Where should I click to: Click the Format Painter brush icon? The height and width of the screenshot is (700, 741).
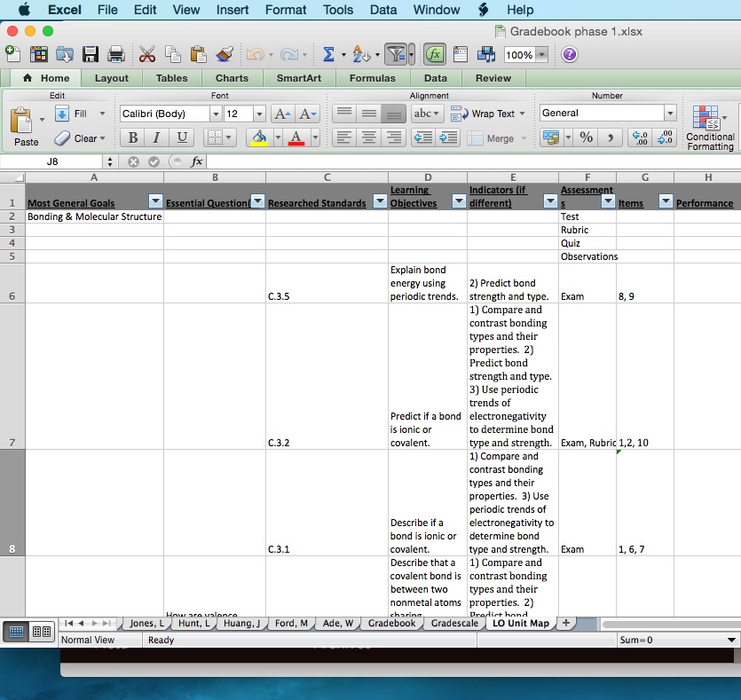point(225,55)
